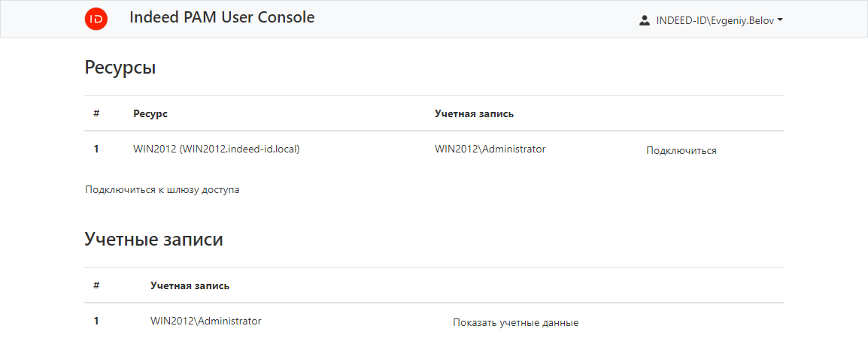Click the Учетная запись header in the lower table
868x338 pixels.
point(190,285)
